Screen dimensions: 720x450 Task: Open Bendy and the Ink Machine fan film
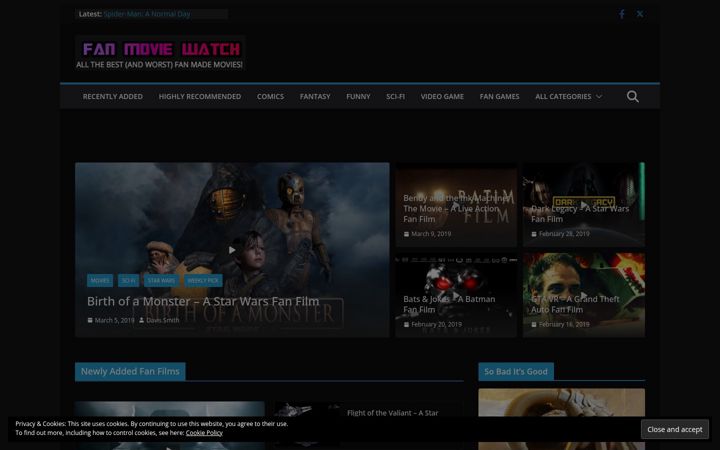pyautogui.click(x=456, y=208)
